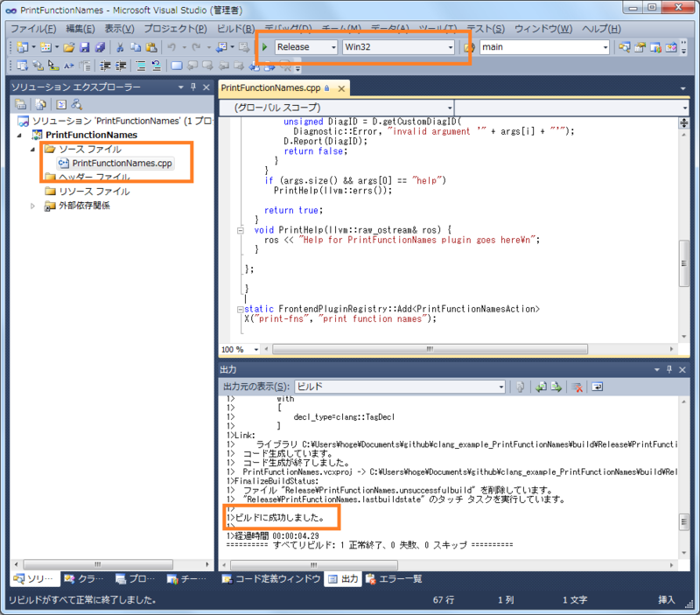Viewport: 700px width, 615px height.
Task: Open the Win32 platform dropdown
Action: [x=451, y=47]
